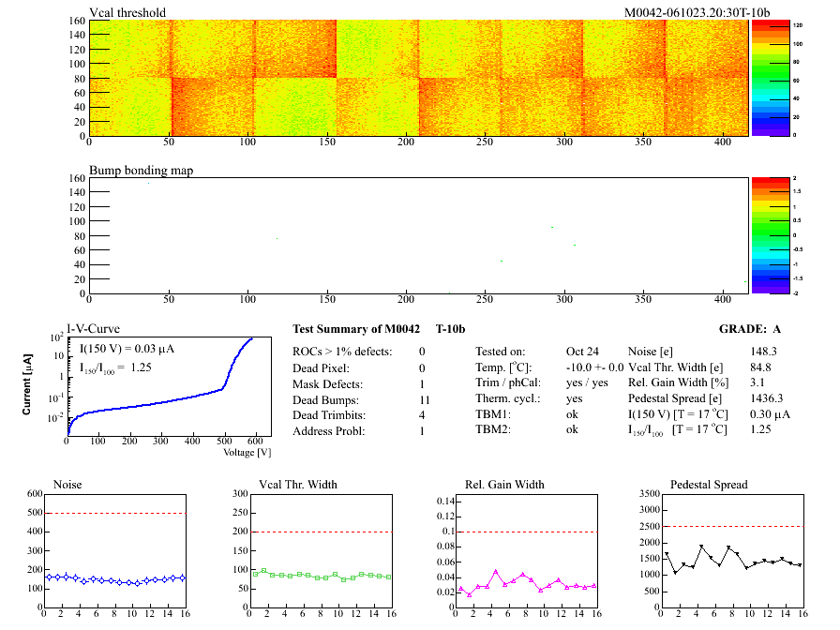The width and height of the screenshot is (840, 630).
Task: Click the "Vcal Thr. Width [e]" summary label
Action: pyautogui.click(x=676, y=367)
